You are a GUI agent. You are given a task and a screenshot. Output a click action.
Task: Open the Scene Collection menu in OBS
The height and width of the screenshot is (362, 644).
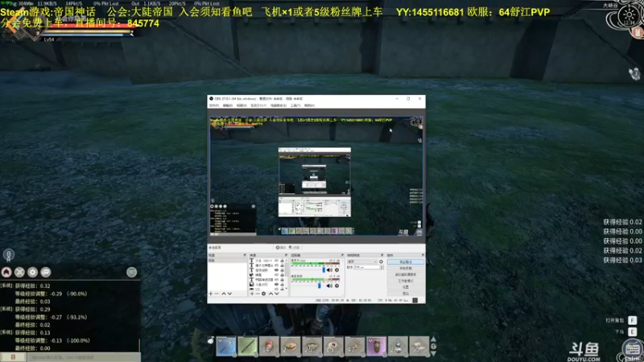pyautogui.click(x=278, y=105)
